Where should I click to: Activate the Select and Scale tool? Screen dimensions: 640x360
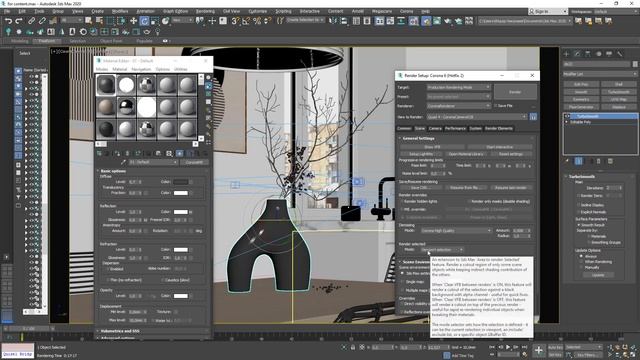pos(155,20)
